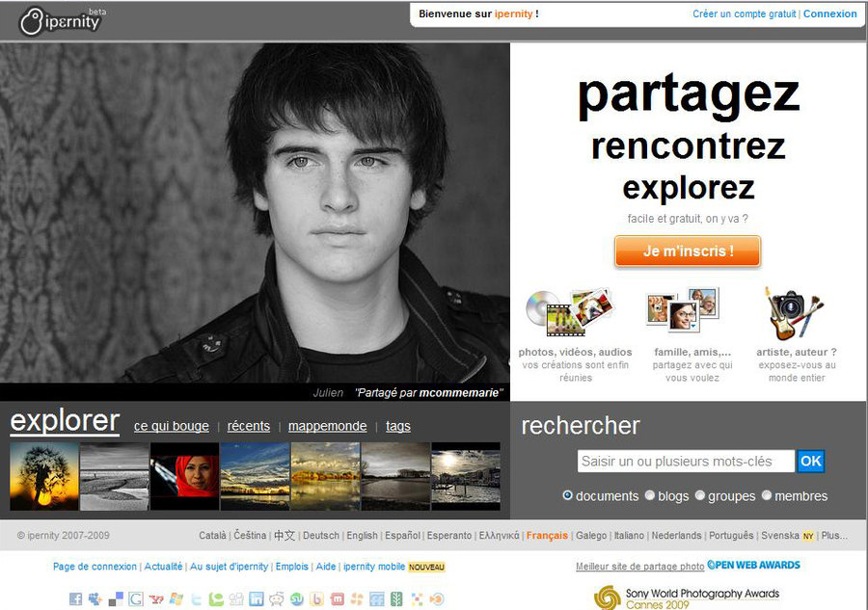868x610 pixels.
Task: Share via the Google icon
Action: (x=136, y=599)
